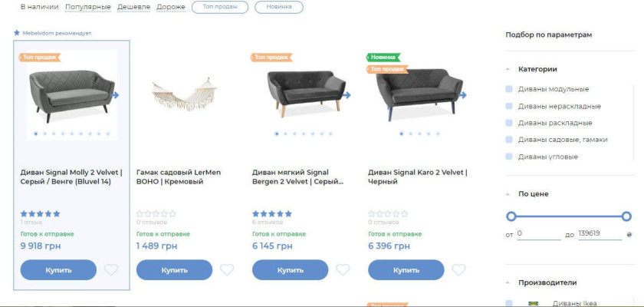Image resolution: width=644 pixels, height=307 pixels.
Task: Click the right price slider handle
Action: click(x=626, y=216)
